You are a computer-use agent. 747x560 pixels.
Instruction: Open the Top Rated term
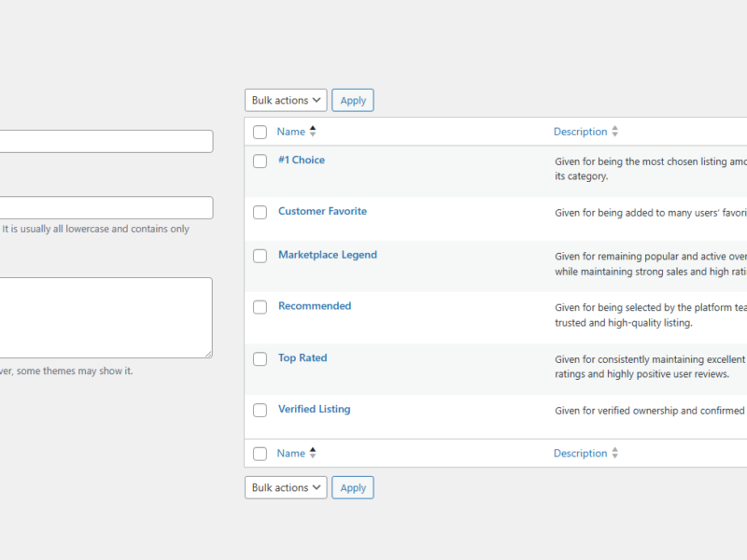click(303, 358)
